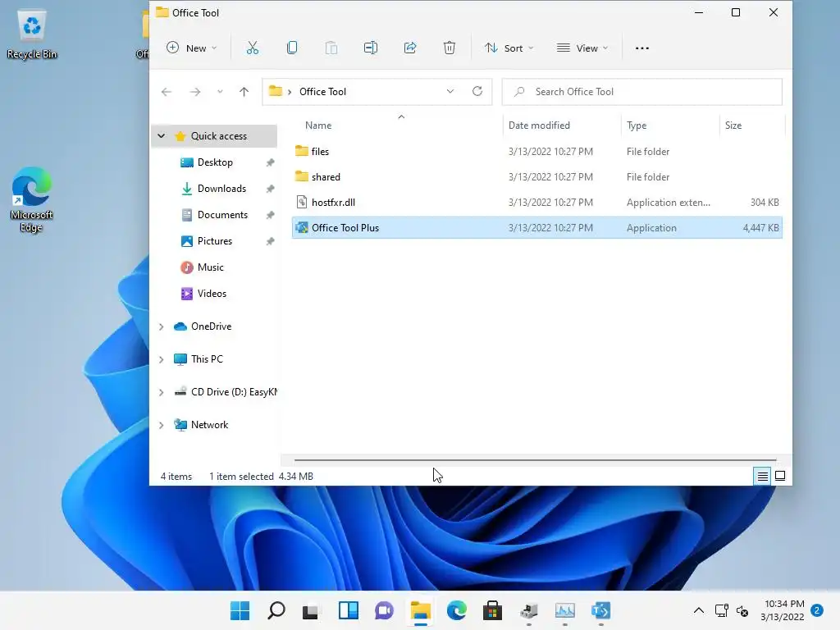Go back with the left arrow
The width and height of the screenshot is (840, 630).
point(167,92)
